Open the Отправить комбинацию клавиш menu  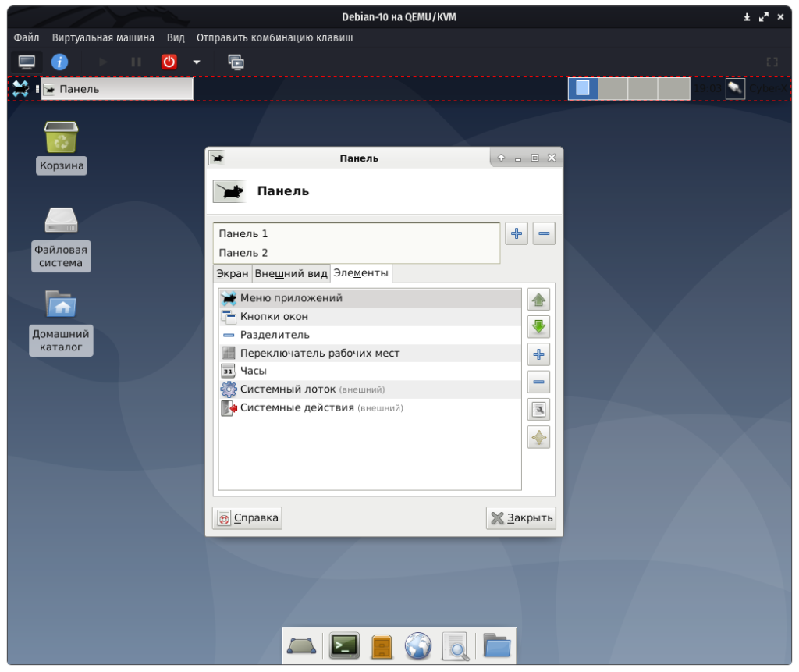[x=275, y=37]
